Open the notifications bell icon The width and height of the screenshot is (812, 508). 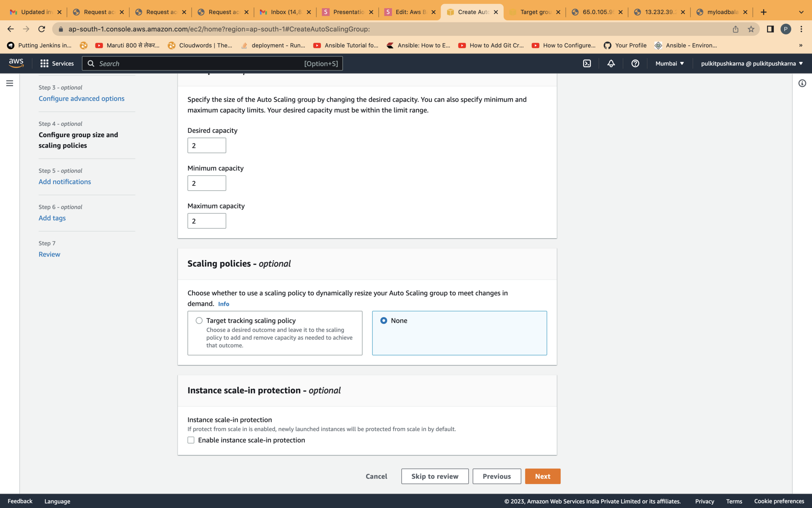point(611,64)
